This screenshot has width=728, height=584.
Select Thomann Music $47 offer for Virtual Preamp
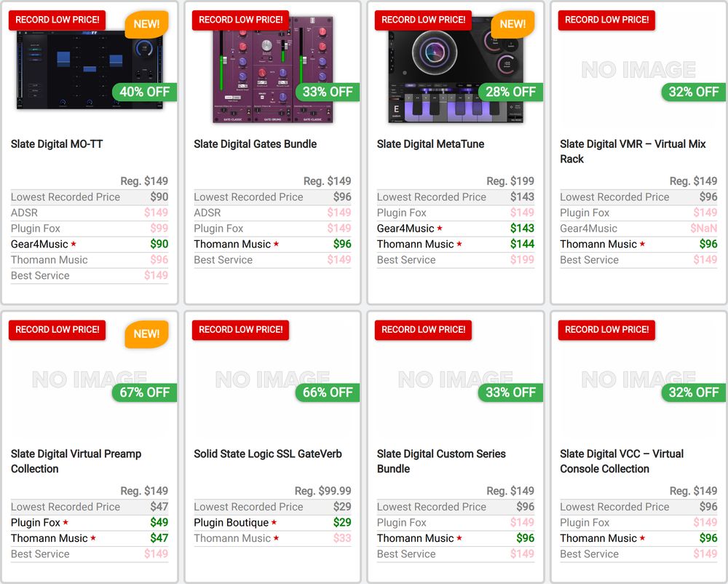(x=90, y=539)
